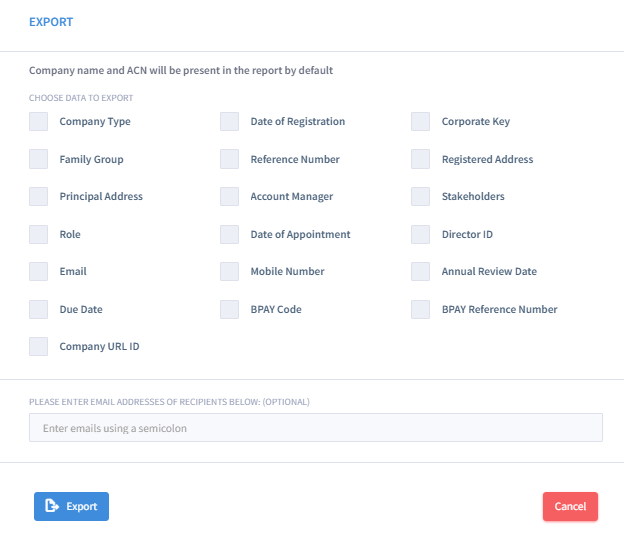The width and height of the screenshot is (624, 543).
Task: Include Registered Address in the export
Action: pyautogui.click(x=421, y=159)
